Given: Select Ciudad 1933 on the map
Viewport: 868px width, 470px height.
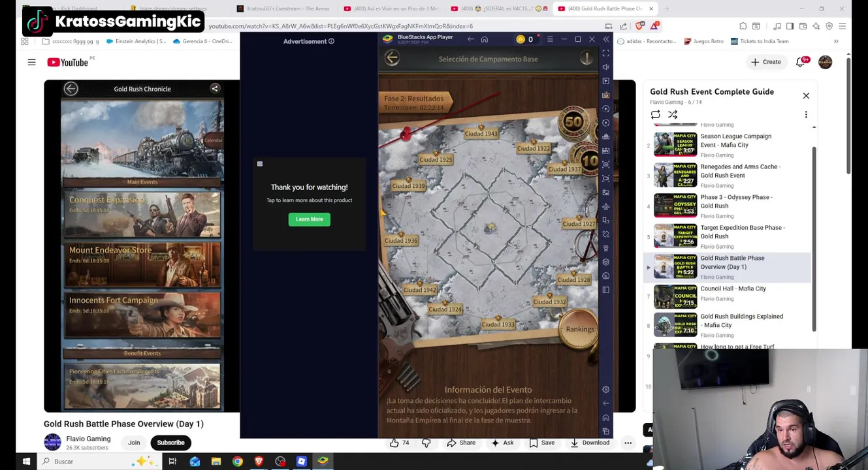Looking at the screenshot, I should click(497, 324).
